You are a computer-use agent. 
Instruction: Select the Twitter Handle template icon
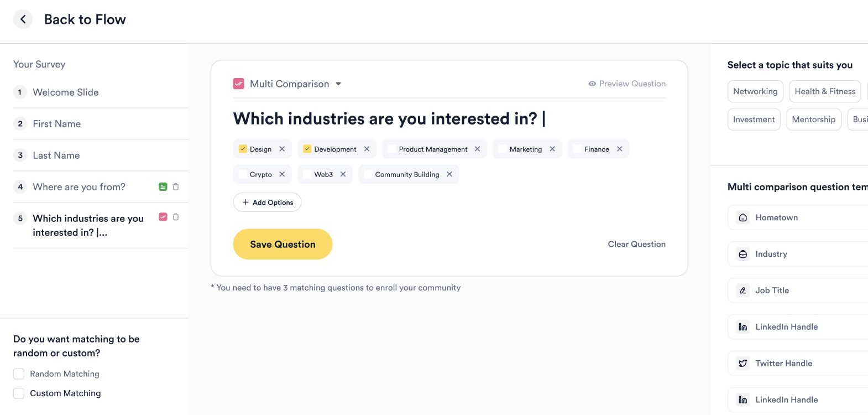743,364
